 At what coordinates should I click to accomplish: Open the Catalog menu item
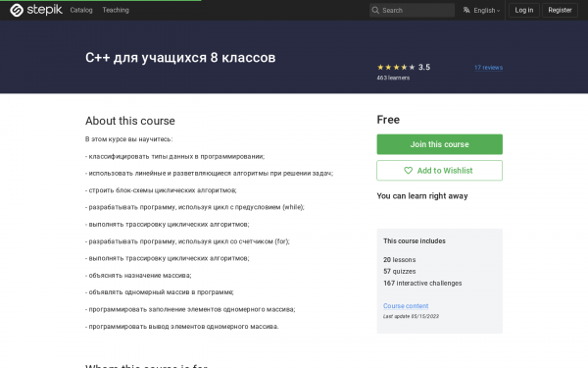tap(81, 10)
